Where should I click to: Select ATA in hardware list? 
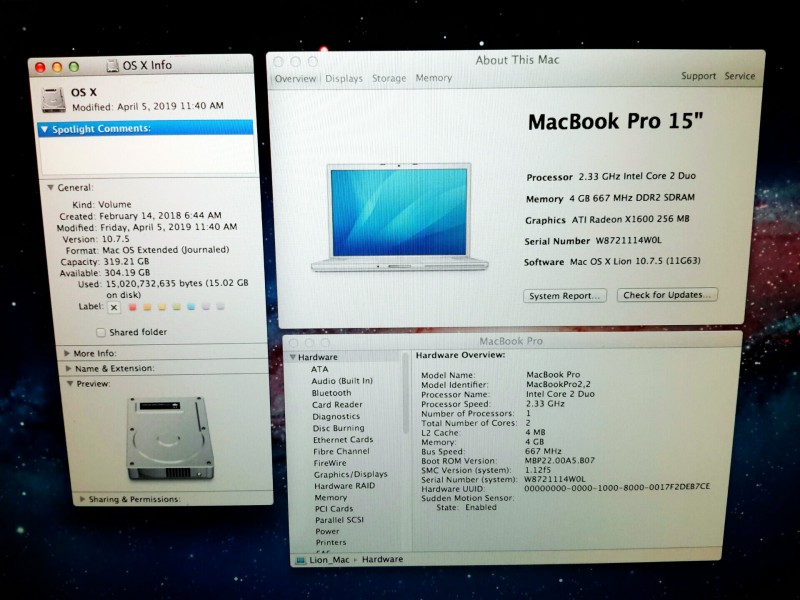click(x=320, y=369)
